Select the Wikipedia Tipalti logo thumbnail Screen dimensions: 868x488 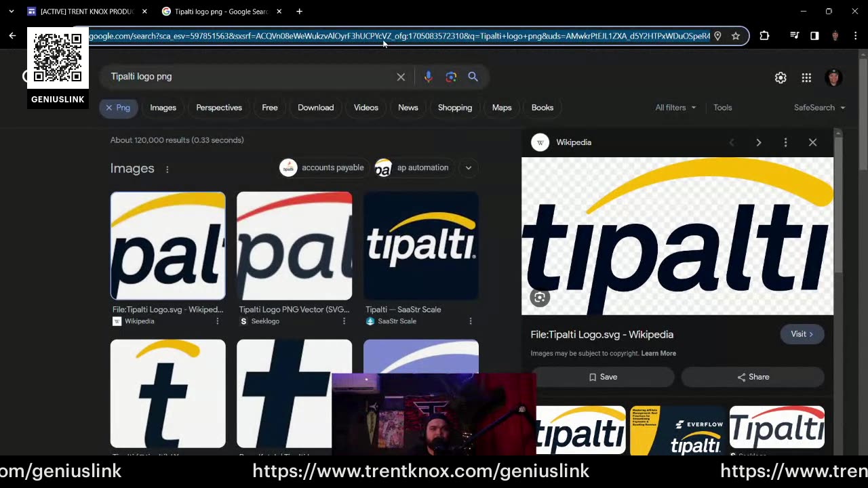[x=167, y=245]
